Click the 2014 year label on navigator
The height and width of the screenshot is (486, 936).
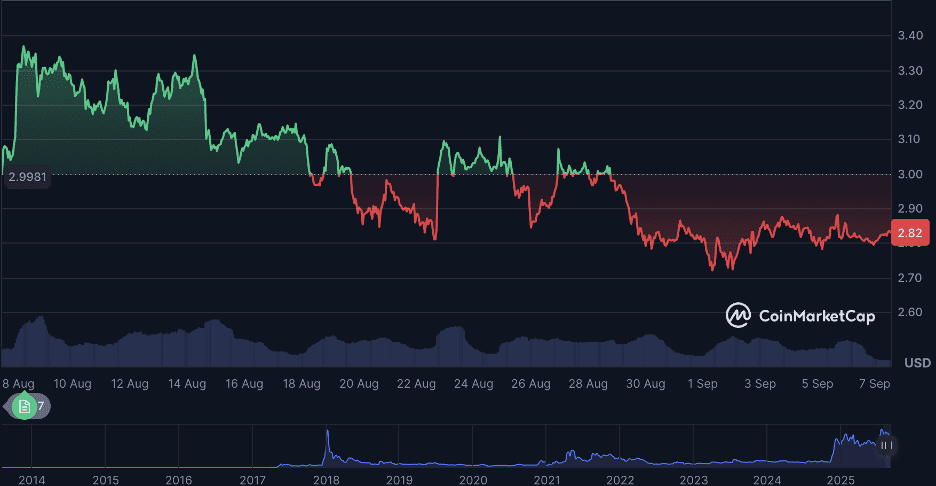coord(31,479)
